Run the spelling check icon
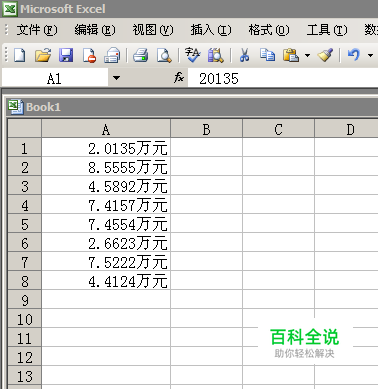This screenshot has height=389, width=378. click(x=192, y=55)
